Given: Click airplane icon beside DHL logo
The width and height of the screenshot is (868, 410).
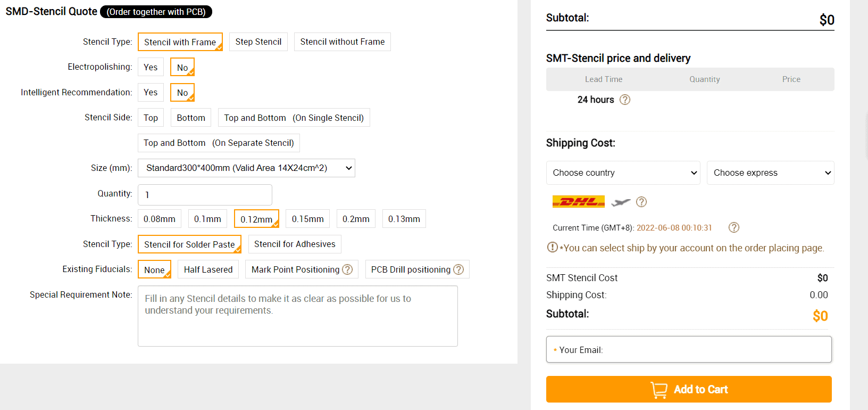Looking at the screenshot, I should (x=621, y=202).
